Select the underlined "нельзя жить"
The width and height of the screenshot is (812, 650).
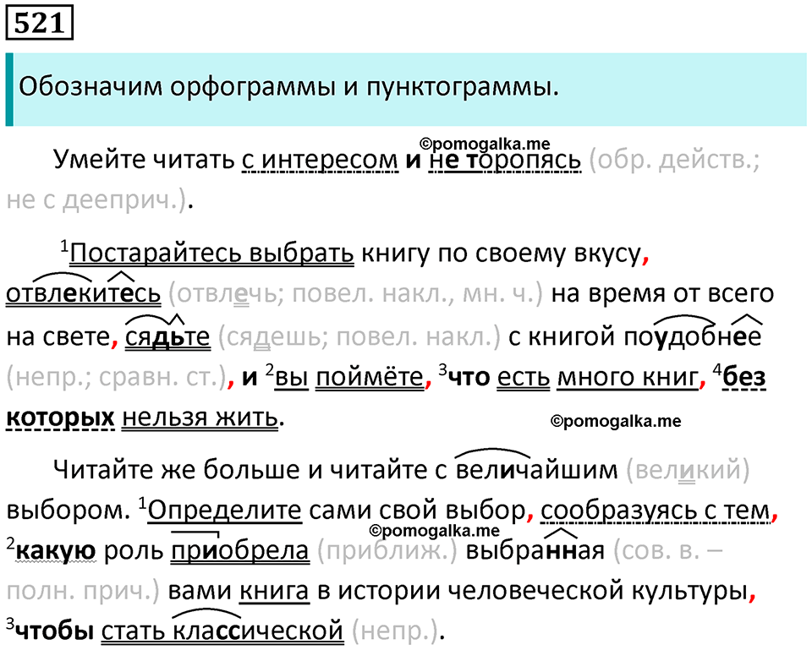tap(200, 418)
